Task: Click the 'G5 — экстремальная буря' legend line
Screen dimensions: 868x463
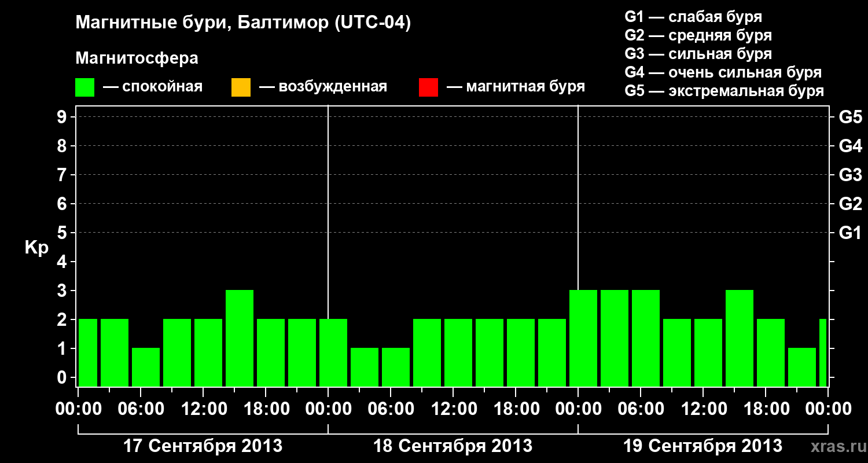Action: coord(724,91)
